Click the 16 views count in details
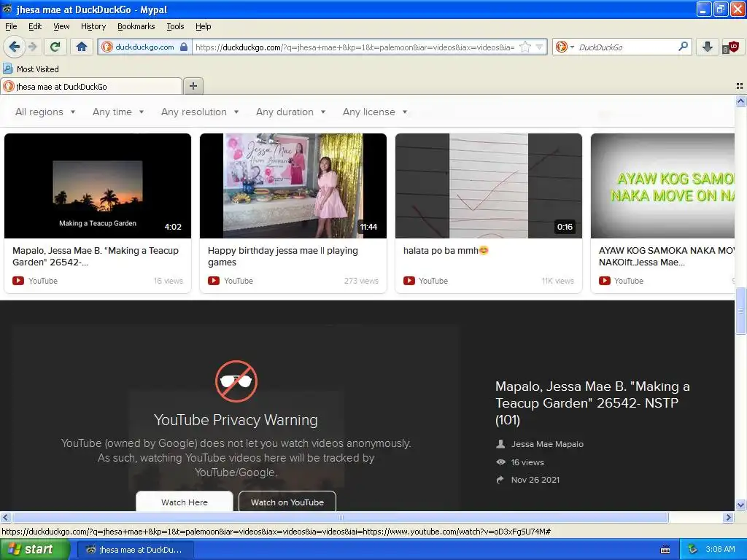747x560 pixels. coord(527,462)
